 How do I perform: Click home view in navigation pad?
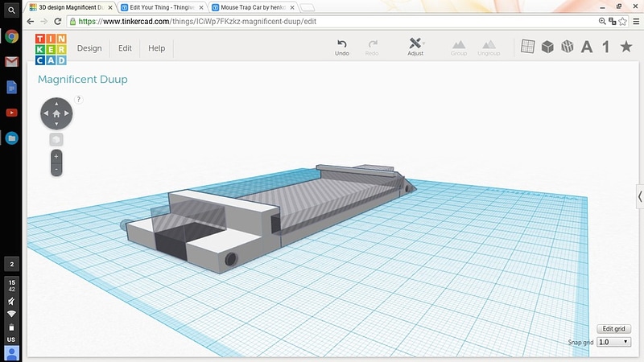56,113
